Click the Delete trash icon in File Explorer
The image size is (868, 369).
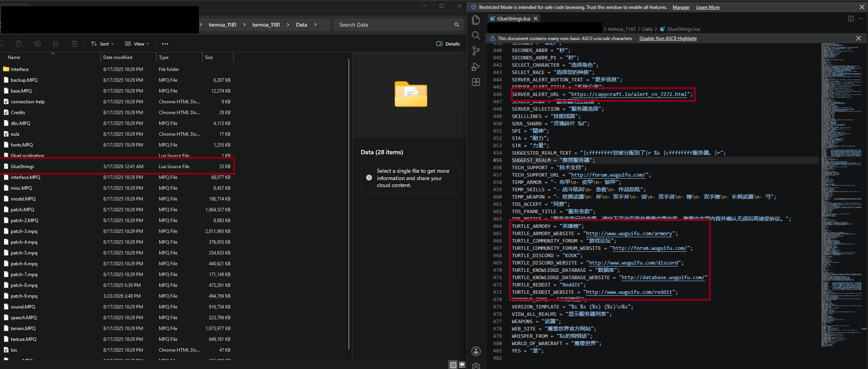(74, 44)
